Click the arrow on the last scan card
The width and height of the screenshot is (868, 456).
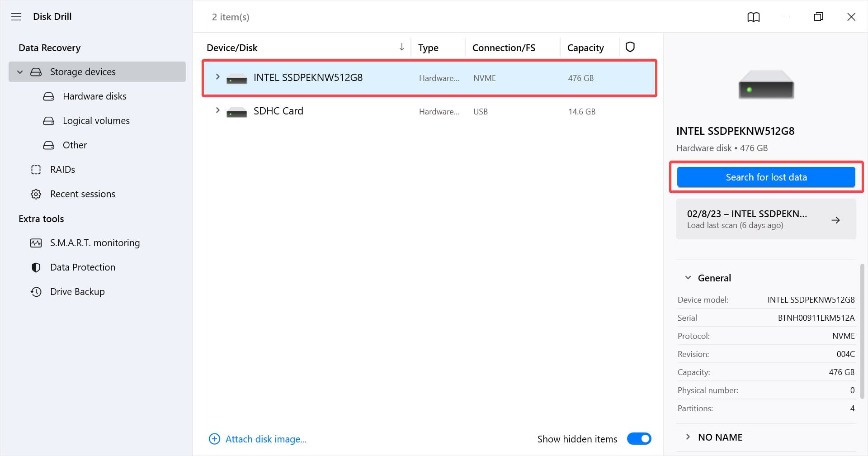click(836, 220)
